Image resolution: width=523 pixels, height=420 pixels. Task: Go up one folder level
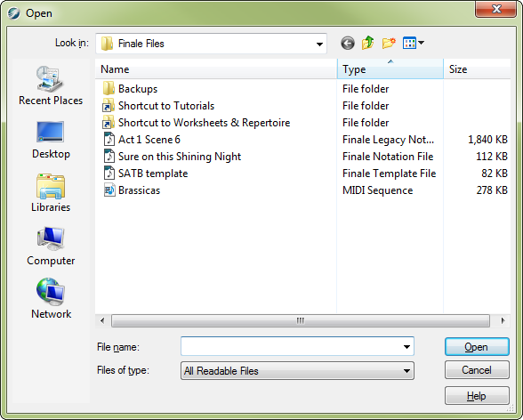click(x=367, y=43)
